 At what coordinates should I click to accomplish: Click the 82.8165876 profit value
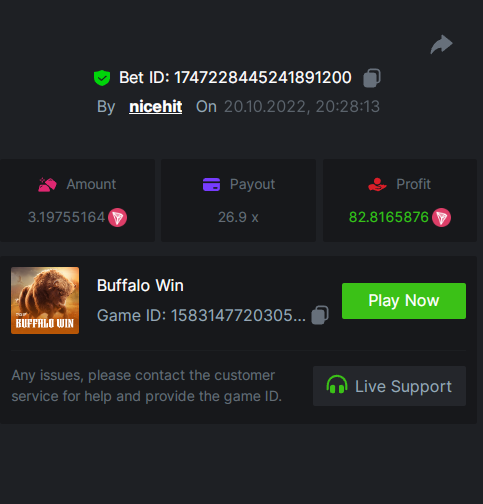point(388,217)
